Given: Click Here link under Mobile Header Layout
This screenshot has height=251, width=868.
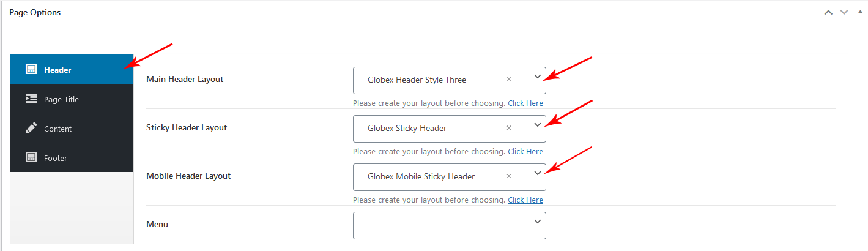Looking at the screenshot, I should 525,200.
